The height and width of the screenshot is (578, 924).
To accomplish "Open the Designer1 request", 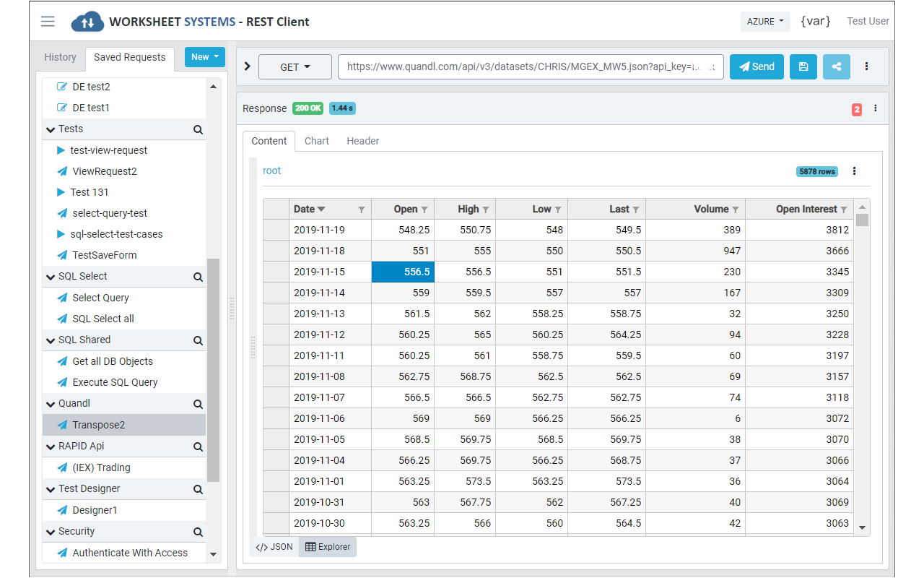I will pyautogui.click(x=124, y=510).
